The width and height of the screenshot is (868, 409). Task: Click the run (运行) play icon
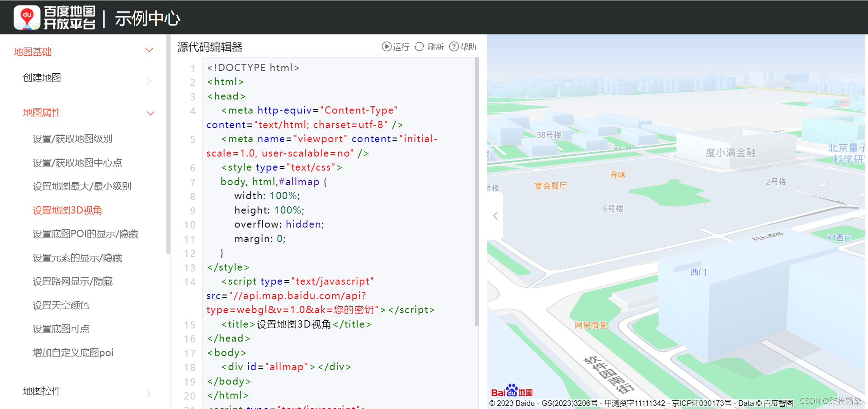387,47
